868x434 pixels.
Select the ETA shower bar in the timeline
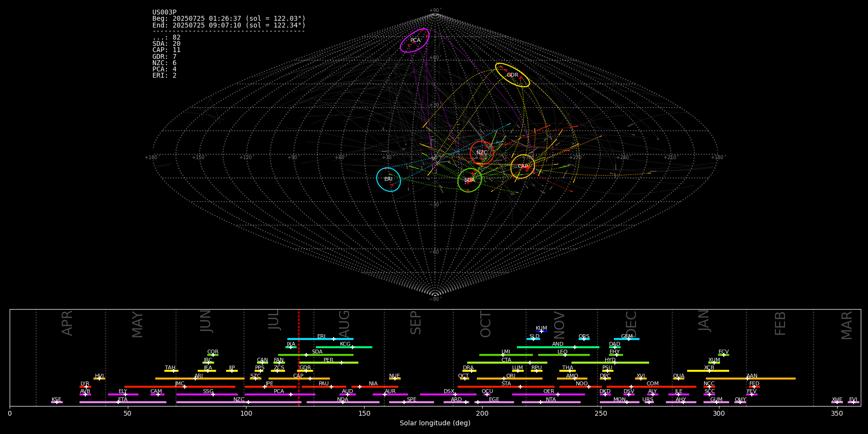[123, 402]
